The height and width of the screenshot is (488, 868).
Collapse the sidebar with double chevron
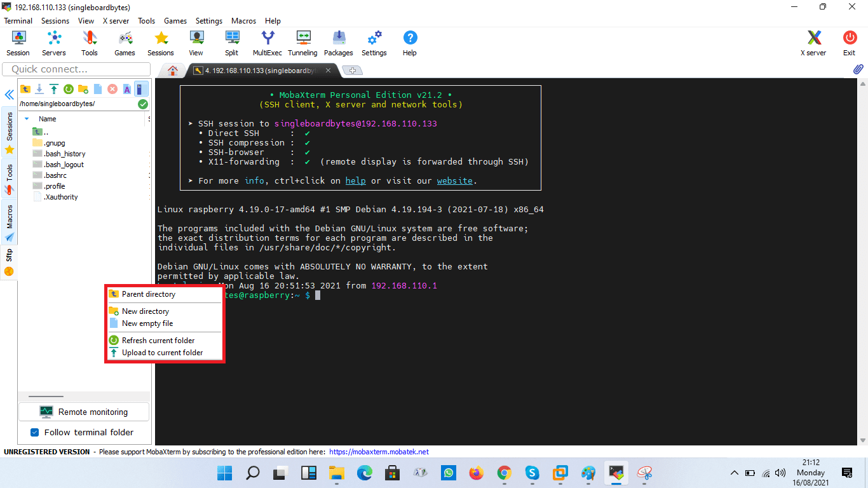[x=10, y=95]
